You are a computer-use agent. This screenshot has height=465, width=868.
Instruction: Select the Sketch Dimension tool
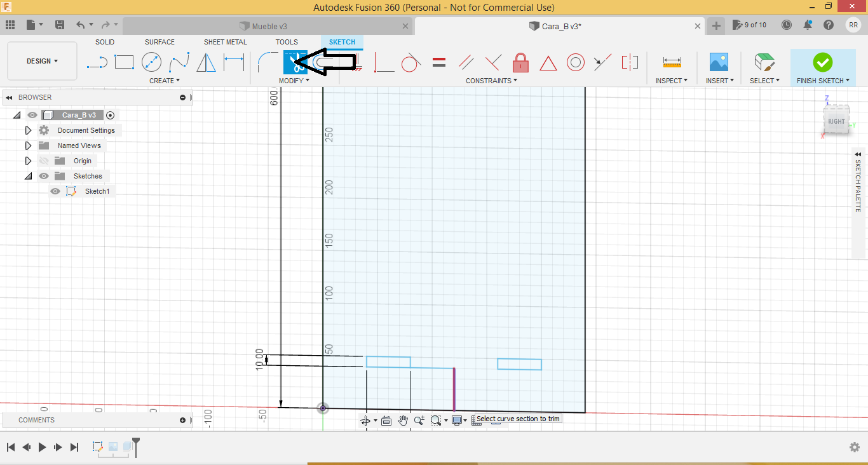pos(234,62)
